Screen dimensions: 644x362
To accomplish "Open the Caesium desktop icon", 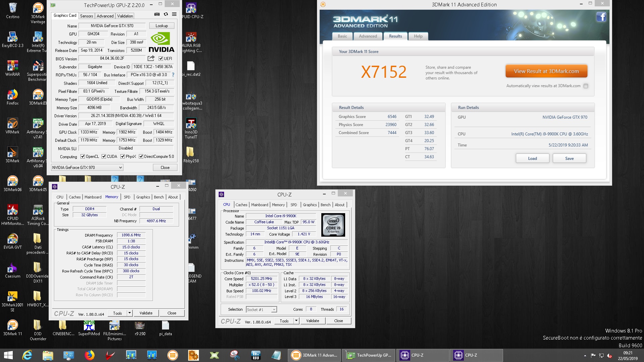I will [x=13, y=270].
